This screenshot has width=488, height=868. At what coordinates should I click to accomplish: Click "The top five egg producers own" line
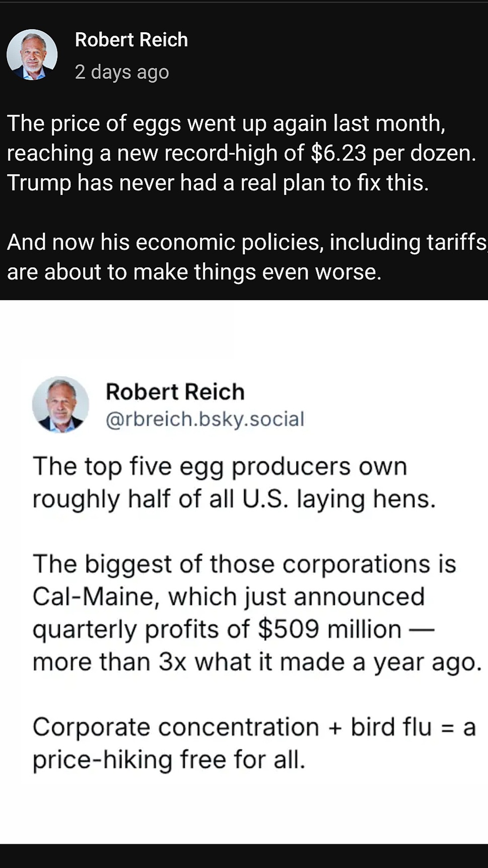pyautogui.click(x=220, y=466)
